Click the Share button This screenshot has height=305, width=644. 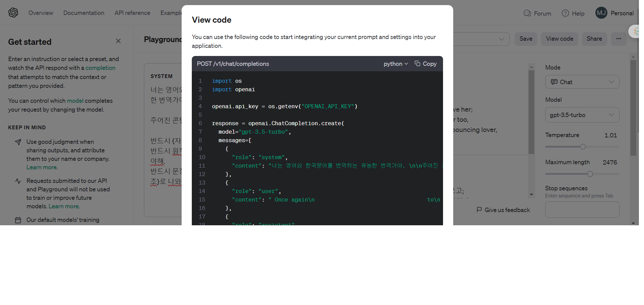594,39
